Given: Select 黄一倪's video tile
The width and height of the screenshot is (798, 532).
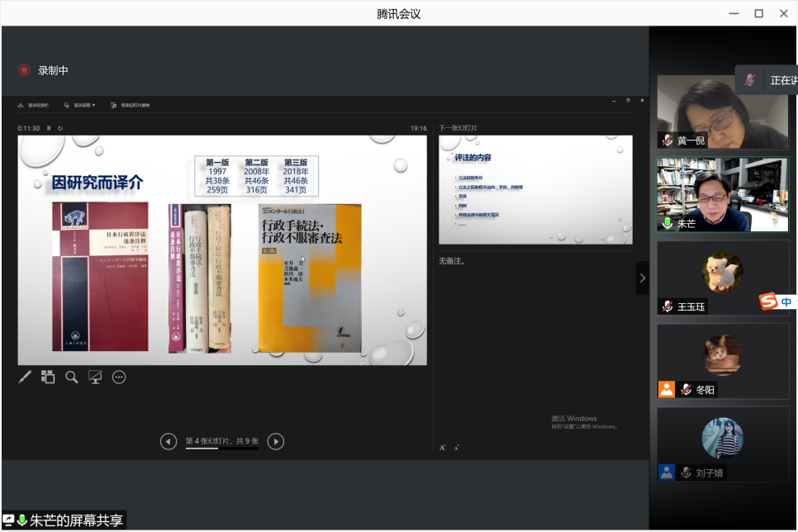Looking at the screenshot, I should click(722, 112).
